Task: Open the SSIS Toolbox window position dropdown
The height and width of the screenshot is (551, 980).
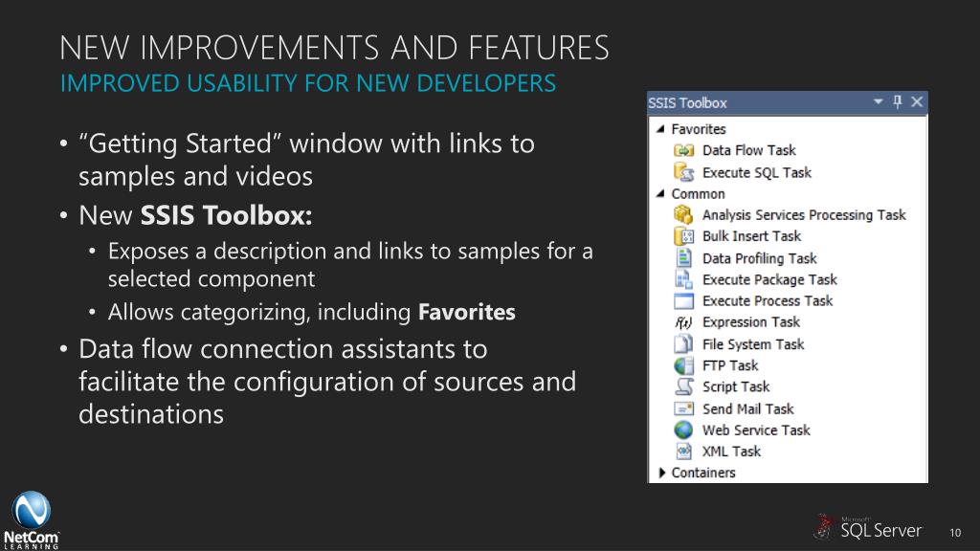Action: 879,101
